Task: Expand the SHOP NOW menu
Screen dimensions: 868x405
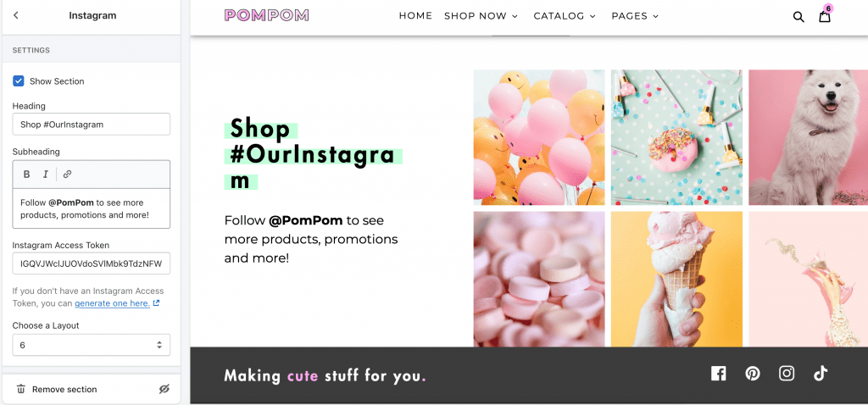Action: (481, 16)
